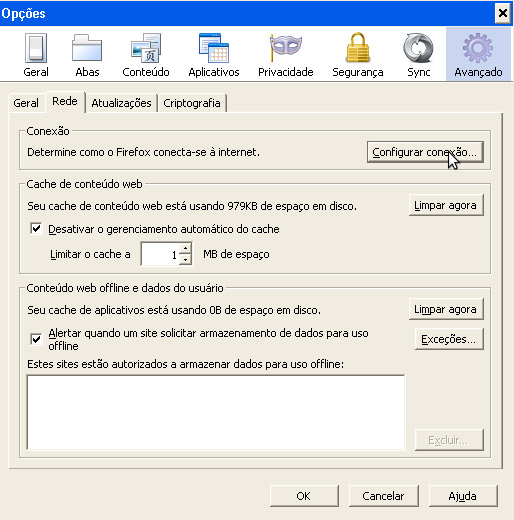Click the 'Estes sites estão autorizados' label
The width and height of the screenshot is (514, 520).
pos(185,364)
